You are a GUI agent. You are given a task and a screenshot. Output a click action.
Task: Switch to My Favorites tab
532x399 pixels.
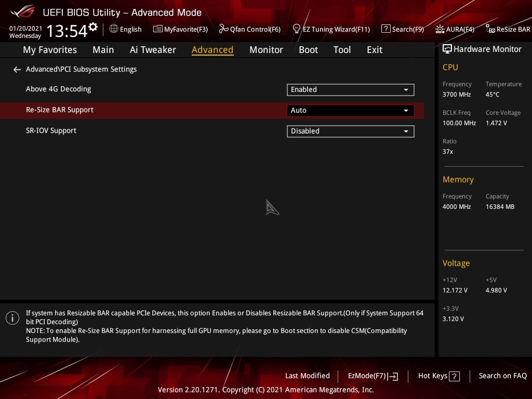click(x=50, y=50)
